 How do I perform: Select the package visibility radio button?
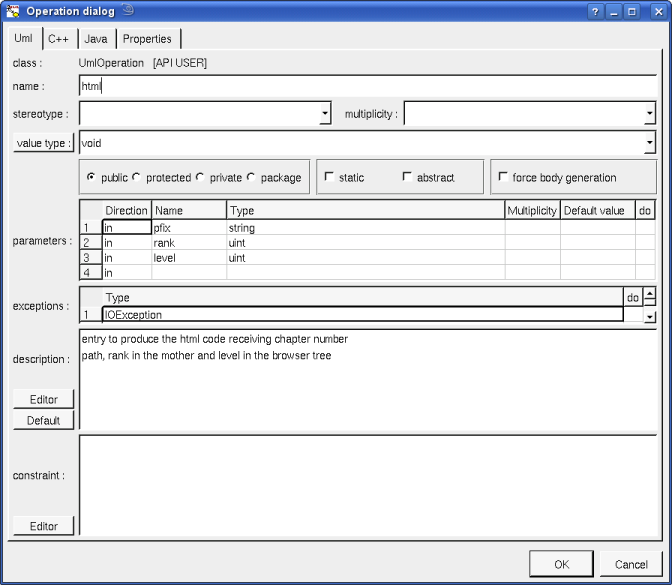251,177
